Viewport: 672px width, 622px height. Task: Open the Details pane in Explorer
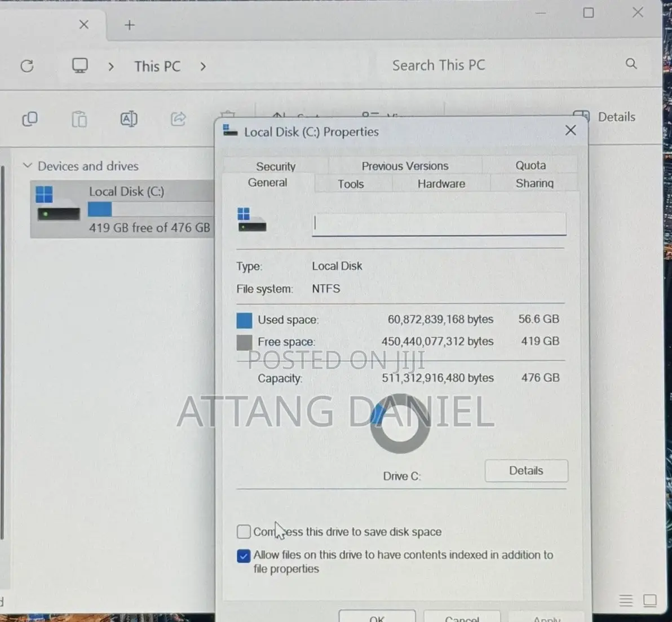pyautogui.click(x=604, y=117)
